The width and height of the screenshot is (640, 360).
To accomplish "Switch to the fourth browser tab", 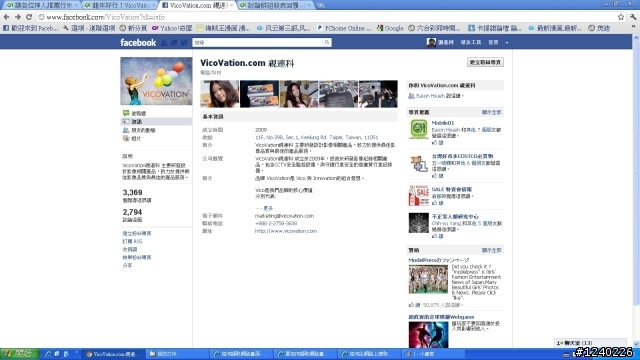I will (276, 5).
